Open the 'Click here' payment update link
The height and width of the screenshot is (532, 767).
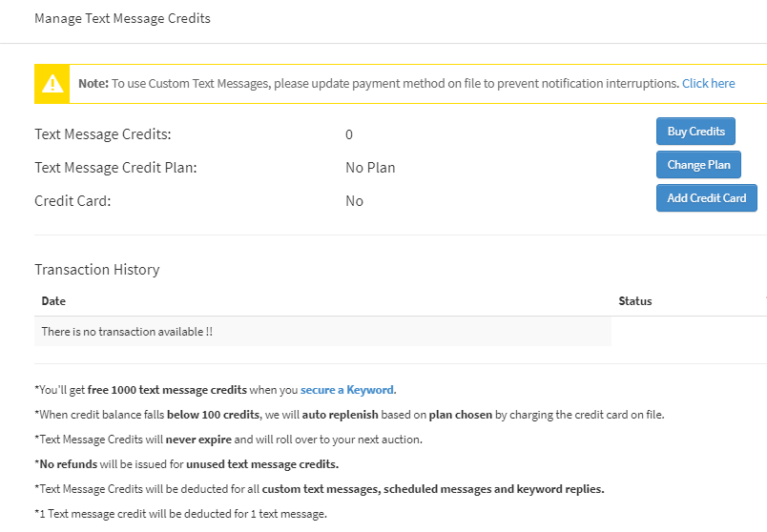coord(708,84)
